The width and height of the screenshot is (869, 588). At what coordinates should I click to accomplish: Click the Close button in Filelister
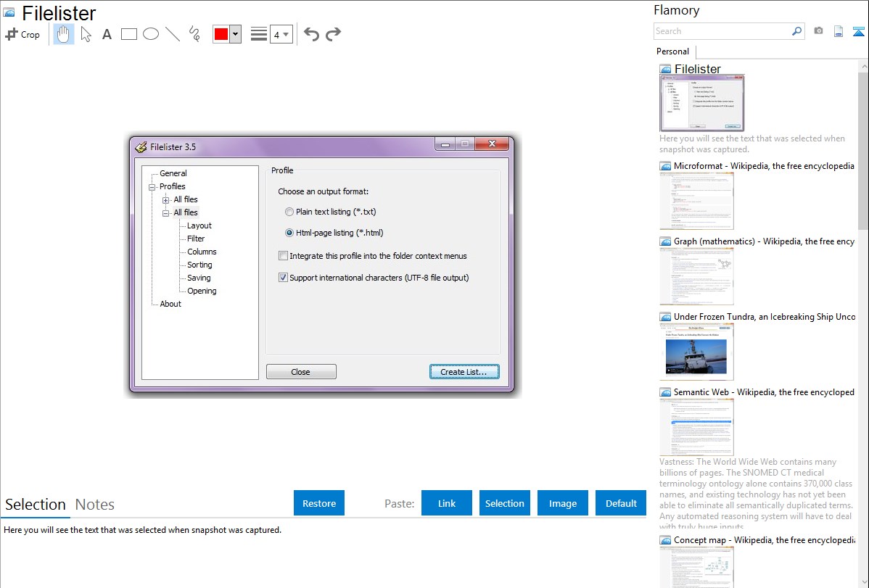301,372
